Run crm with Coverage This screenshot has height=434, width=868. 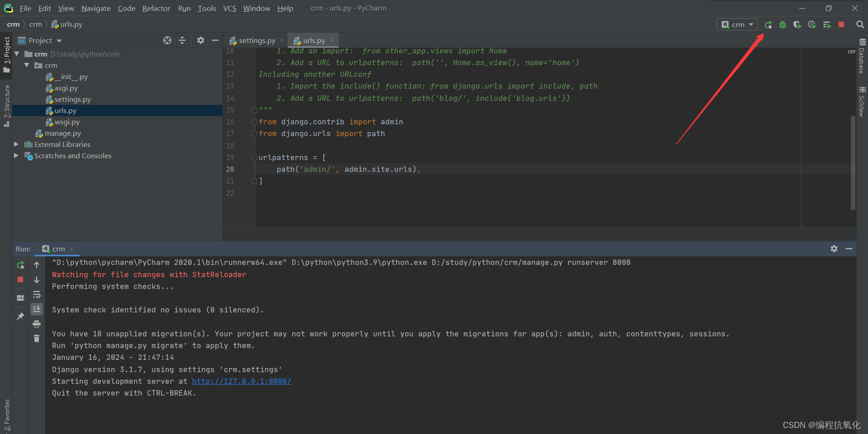pyautogui.click(x=797, y=24)
